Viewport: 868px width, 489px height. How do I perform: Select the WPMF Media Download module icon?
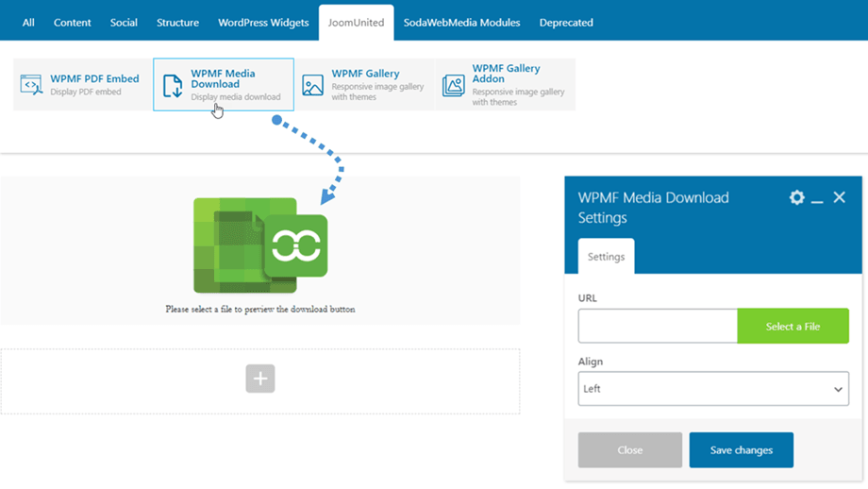click(173, 85)
